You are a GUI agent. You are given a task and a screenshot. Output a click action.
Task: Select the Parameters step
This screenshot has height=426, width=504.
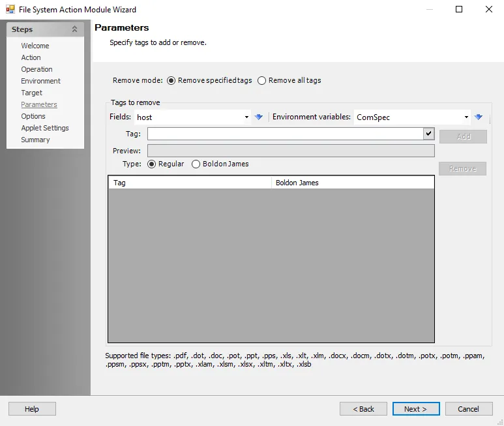pos(39,104)
